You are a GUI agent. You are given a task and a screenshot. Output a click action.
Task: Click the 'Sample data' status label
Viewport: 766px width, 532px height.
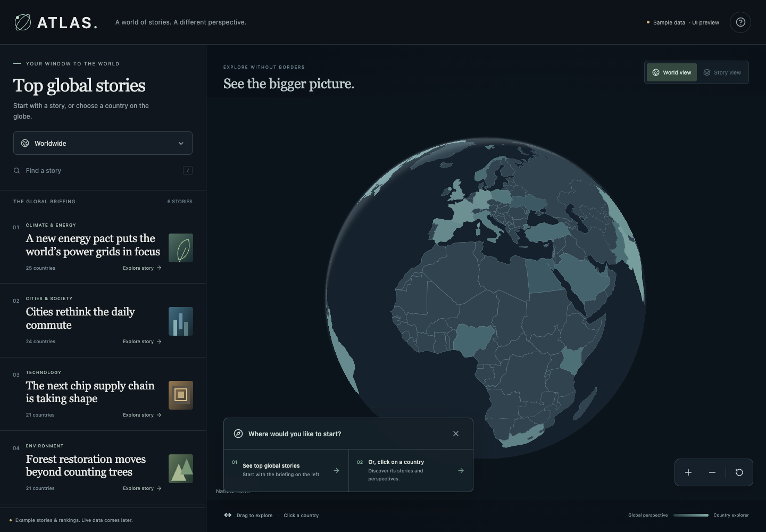click(x=669, y=22)
